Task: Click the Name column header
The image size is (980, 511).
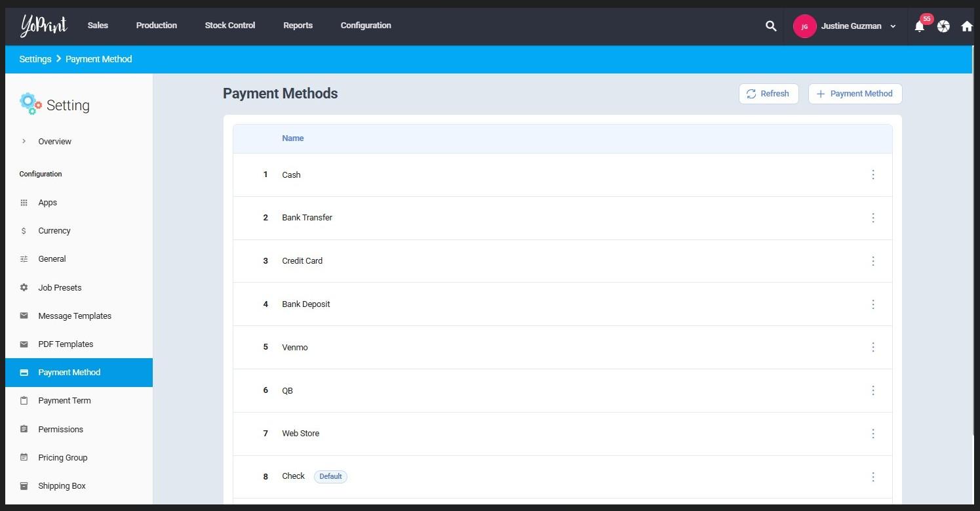Action: click(x=292, y=138)
